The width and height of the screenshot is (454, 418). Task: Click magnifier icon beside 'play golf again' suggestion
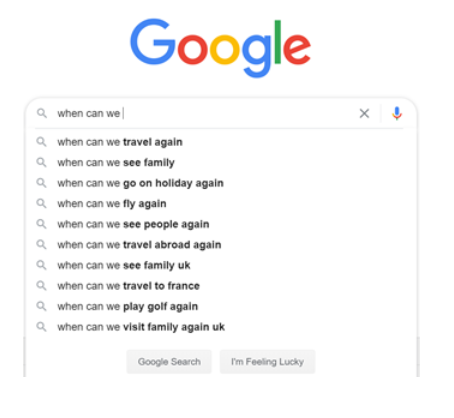(42, 306)
